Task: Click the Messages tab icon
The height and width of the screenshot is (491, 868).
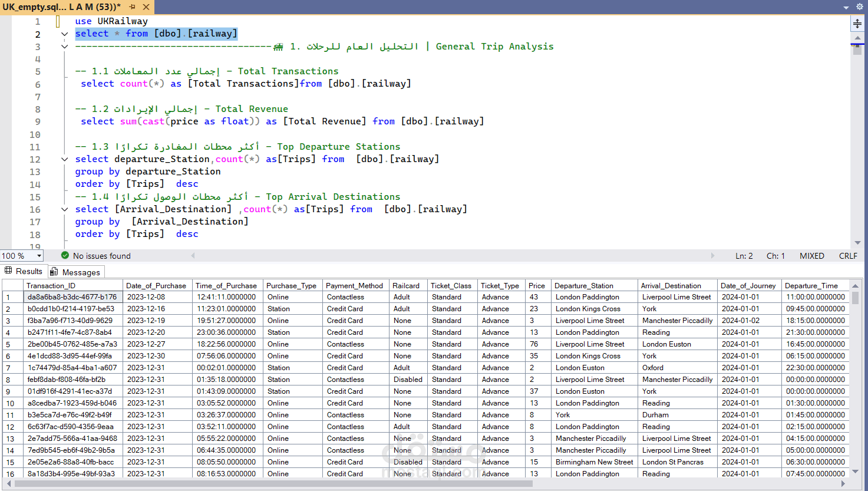Action: pyautogui.click(x=54, y=272)
